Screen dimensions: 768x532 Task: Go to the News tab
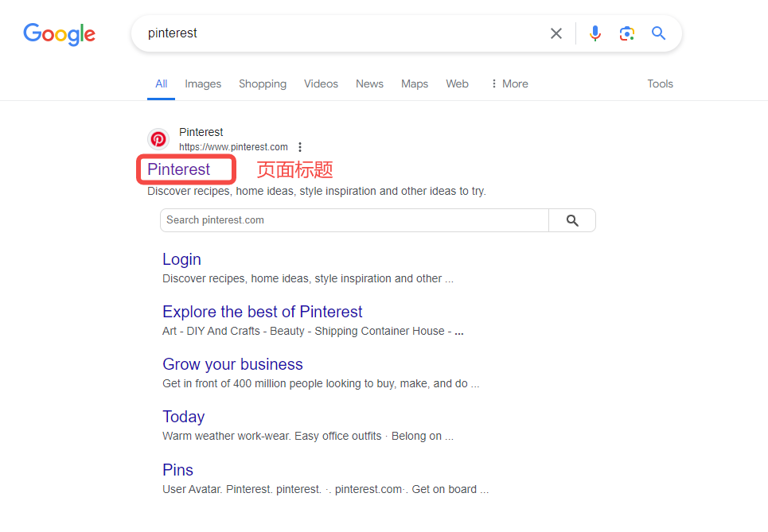(x=369, y=83)
